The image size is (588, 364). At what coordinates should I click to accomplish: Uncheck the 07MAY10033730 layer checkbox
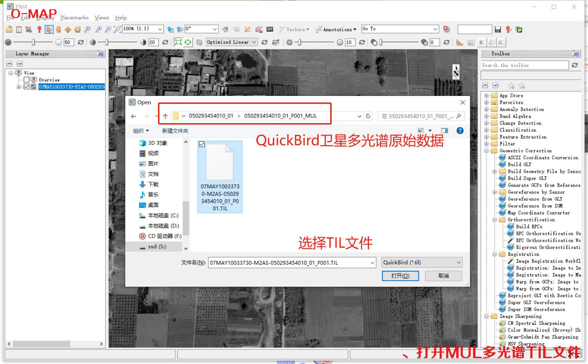tap(27, 87)
